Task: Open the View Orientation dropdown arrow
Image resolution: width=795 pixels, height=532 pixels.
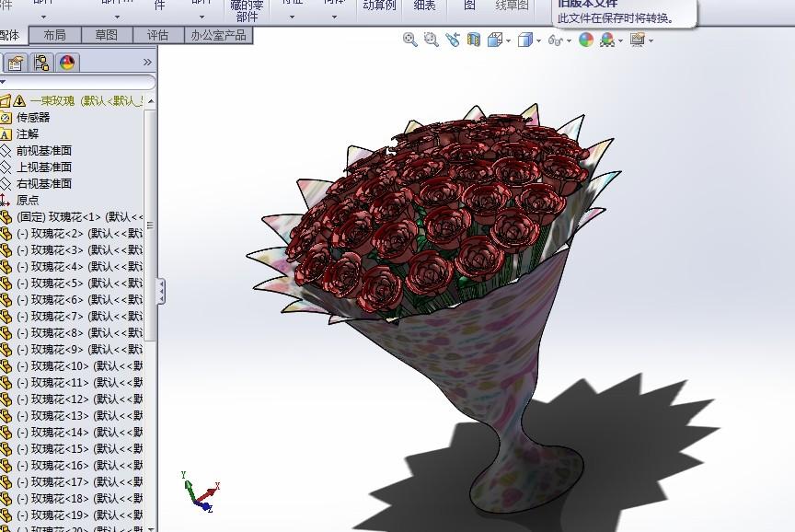Action: 509,41
